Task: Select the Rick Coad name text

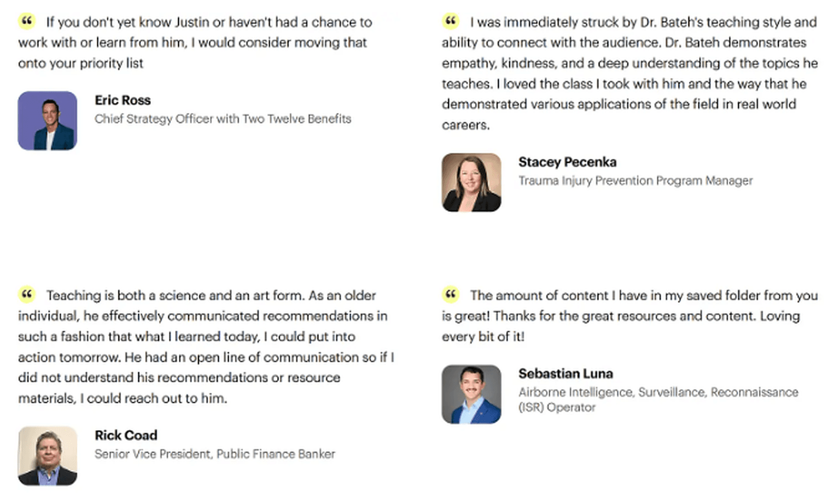Action: point(126,436)
